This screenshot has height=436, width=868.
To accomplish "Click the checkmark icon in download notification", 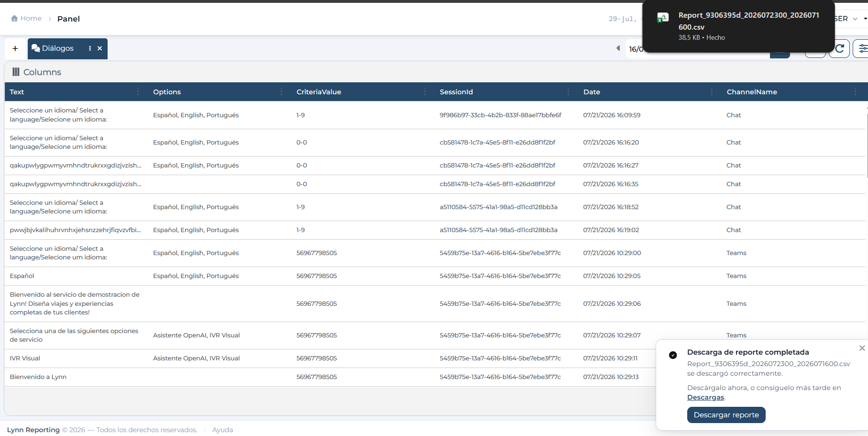I will (673, 355).
